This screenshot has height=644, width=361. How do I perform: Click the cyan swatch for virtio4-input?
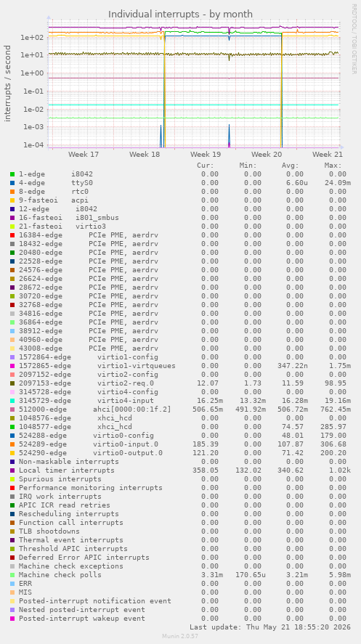12,401
